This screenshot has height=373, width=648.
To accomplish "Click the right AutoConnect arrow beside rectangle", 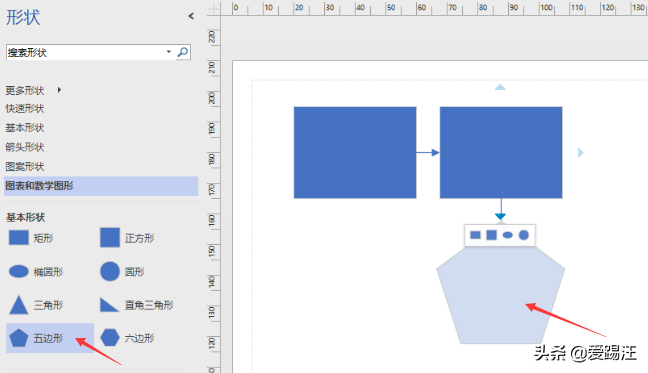I will 581,152.
